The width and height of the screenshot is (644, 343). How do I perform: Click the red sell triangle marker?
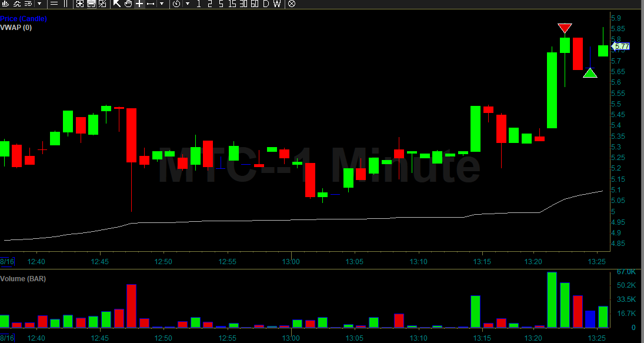(x=565, y=28)
